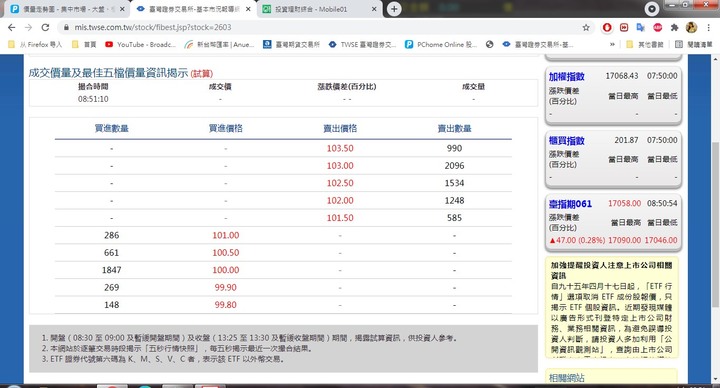The height and width of the screenshot is (388, 720).
Task: Click the scrollbar down arrow
Action: click(x=715, y=380)
